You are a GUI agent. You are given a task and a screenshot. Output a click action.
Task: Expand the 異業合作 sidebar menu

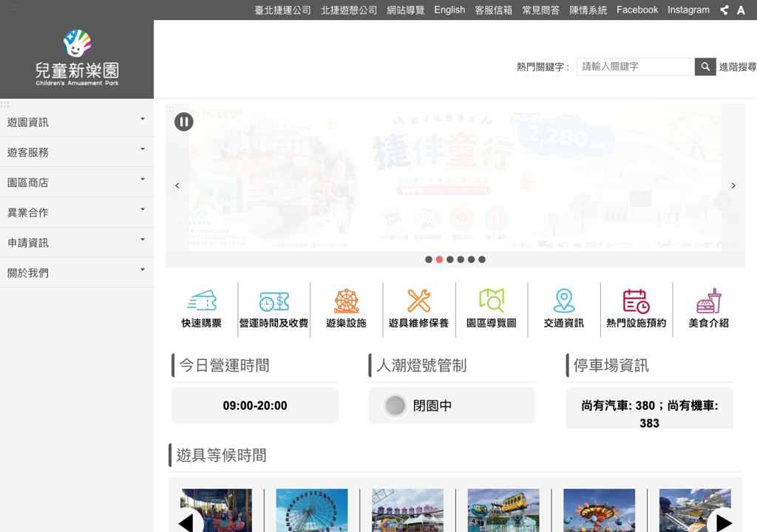[x=77, y=212]
